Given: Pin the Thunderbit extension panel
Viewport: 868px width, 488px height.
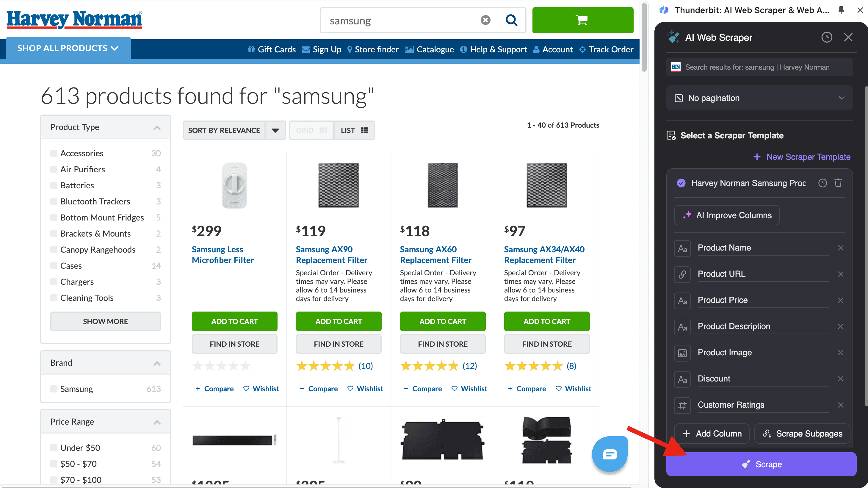Looking at the screenshot, I should [841, 10].
